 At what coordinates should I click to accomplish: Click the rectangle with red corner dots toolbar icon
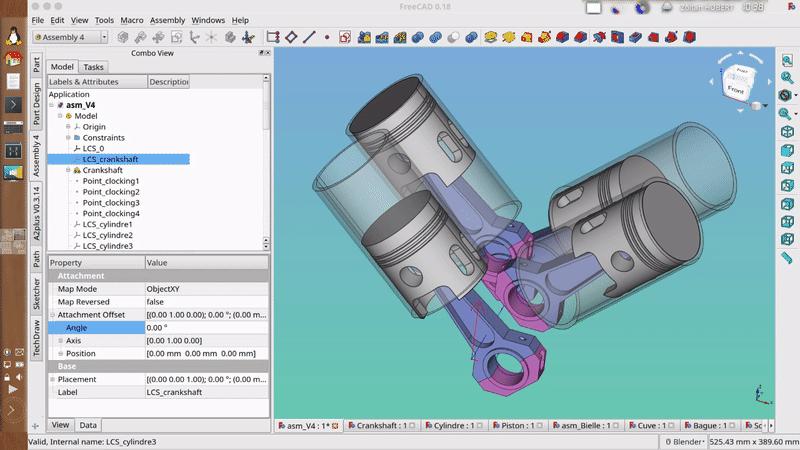coord(273,37)
